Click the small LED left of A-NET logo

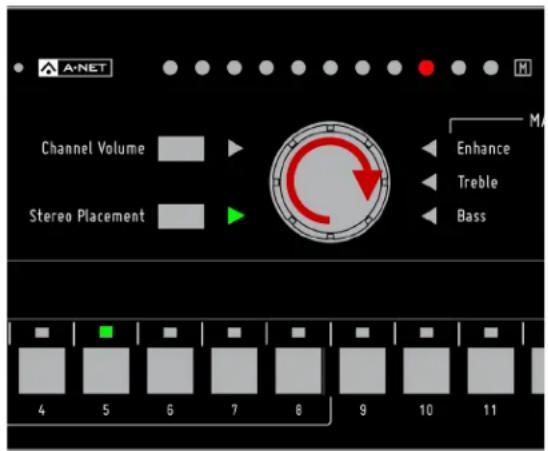[x=19, y=67]
